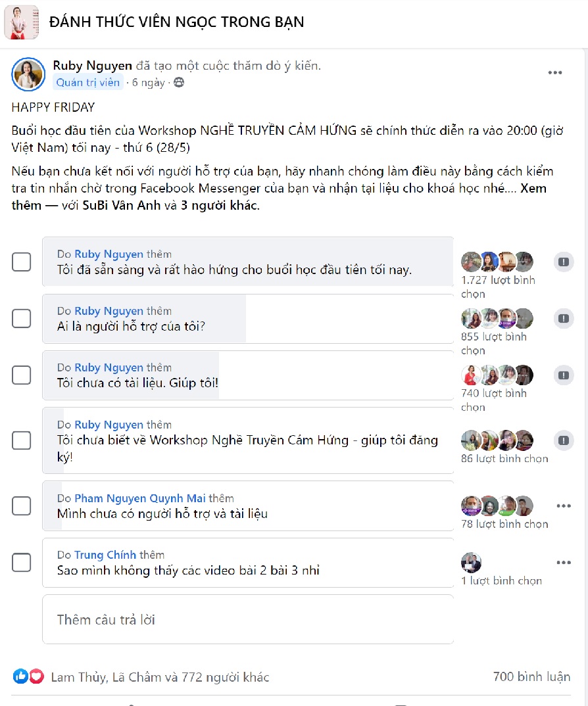This screenshot has height=706, width=588.
Task: Click the group members privacy icon
Action: pyautogui.click(x=179, y=83)
